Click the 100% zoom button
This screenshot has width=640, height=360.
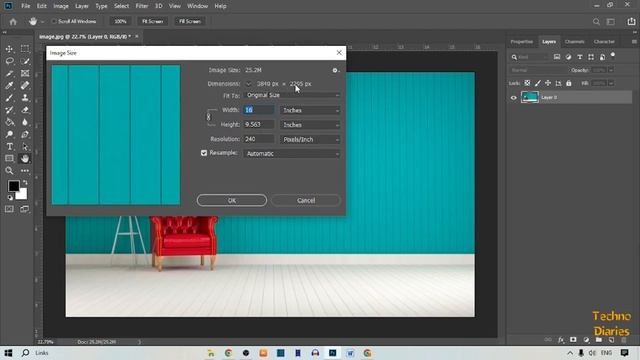click(120, 21)
